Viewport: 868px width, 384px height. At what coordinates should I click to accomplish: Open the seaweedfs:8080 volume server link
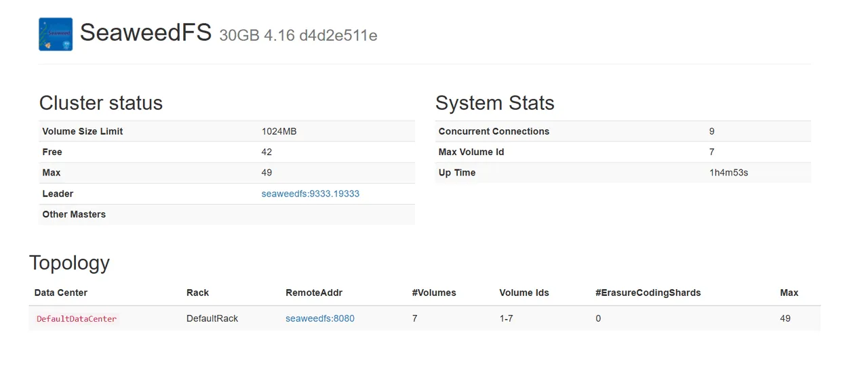pos(320,318)
